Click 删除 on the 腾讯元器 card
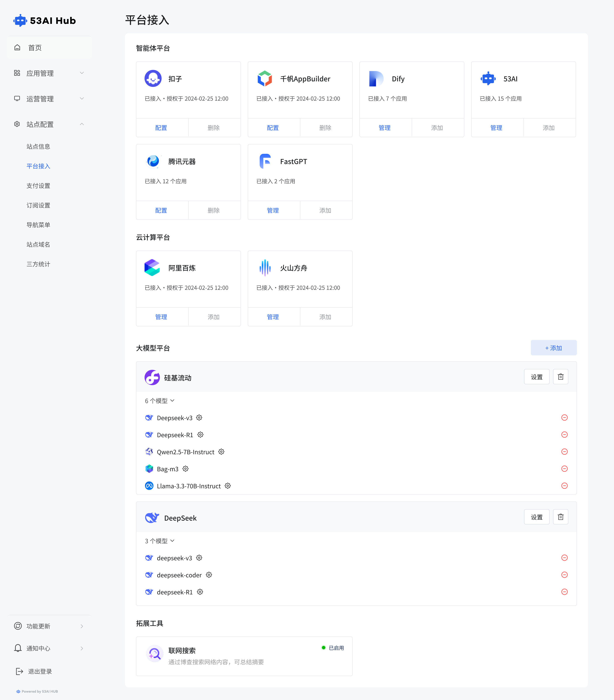 pyautogui.click(x=214, y=210)
